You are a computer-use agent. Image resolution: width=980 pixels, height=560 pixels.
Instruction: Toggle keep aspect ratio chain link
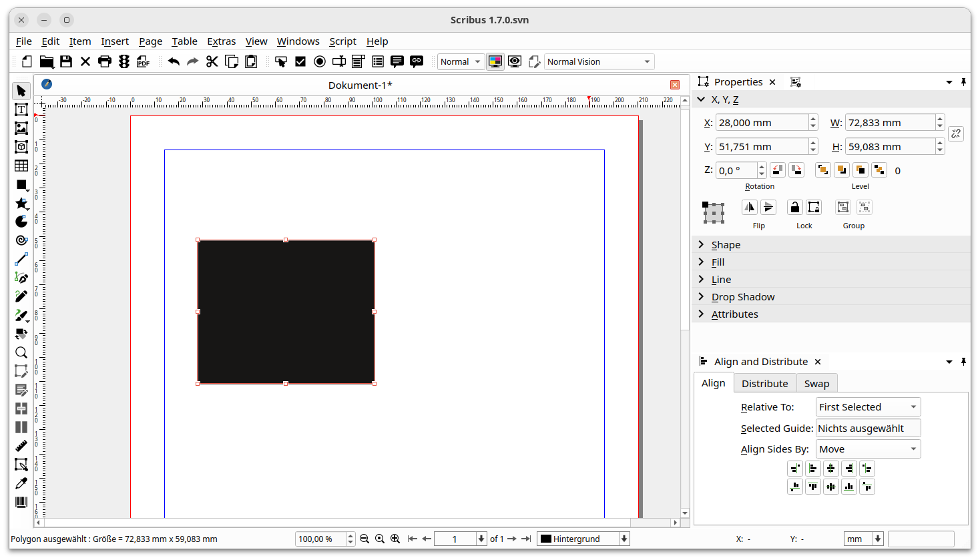(x=956, y=134)
